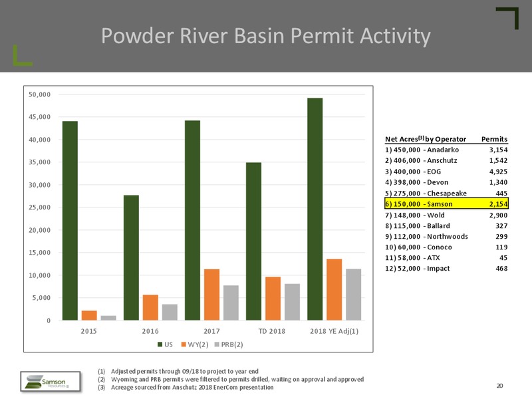Viewport: 532px width, 399px height.
Task: Select the 2017 WY orange bar
Action: 211,295
